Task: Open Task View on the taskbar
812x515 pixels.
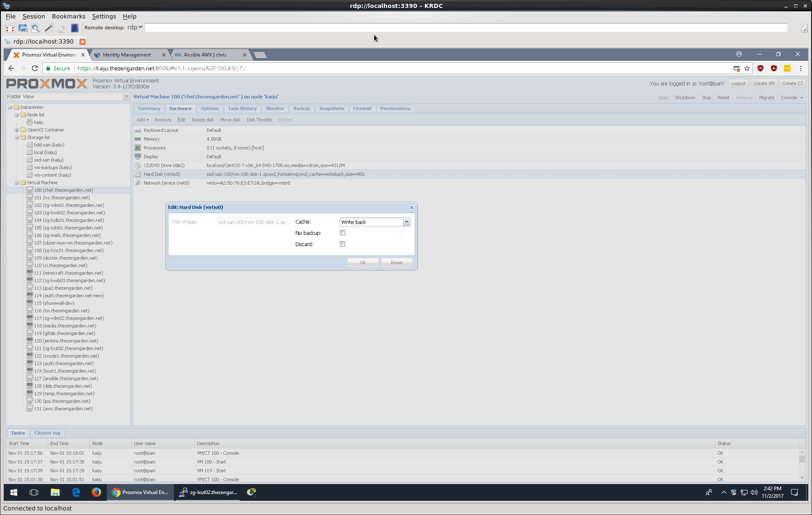Action: pyautogui.click(x=34, y=492)
